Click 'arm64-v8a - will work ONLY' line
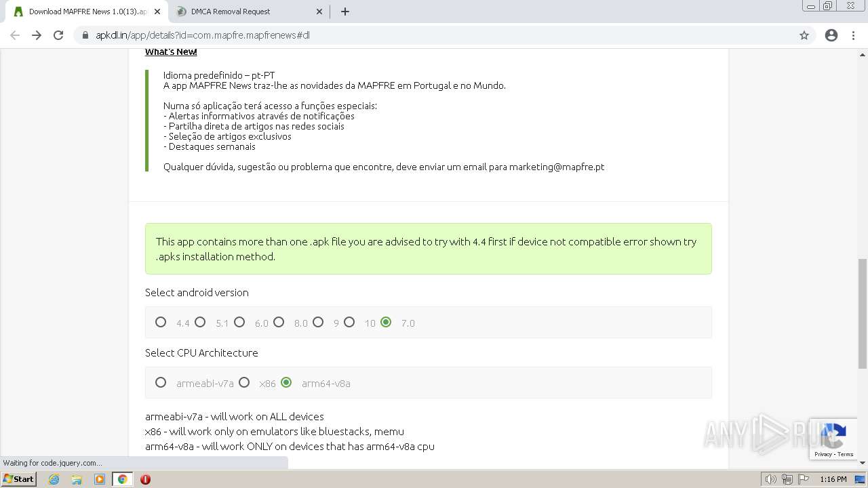The height and width of the screenshot is (488, 868). 290,446
